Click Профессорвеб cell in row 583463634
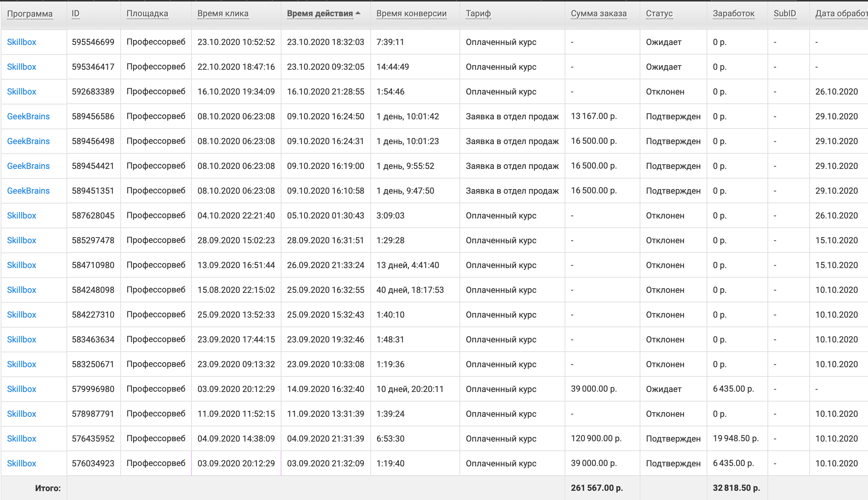This screenshot has width=868, height=500. point(156,340)
